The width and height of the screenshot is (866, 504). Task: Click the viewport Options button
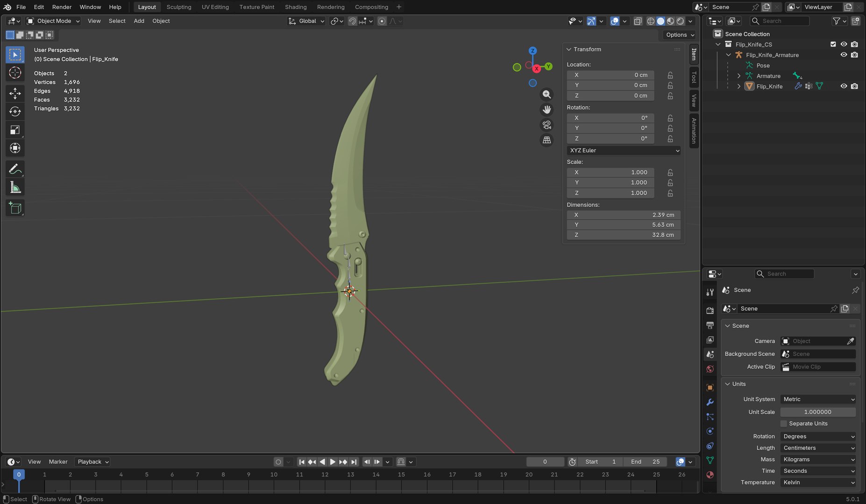tap(680, 35)
